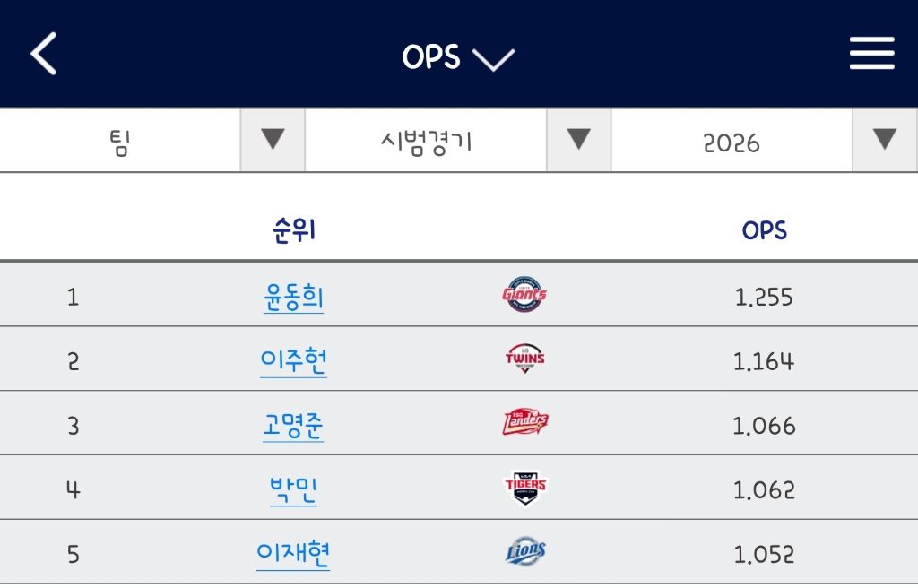
Task: Click the OPS column header
Action: [x=764, y=230]
